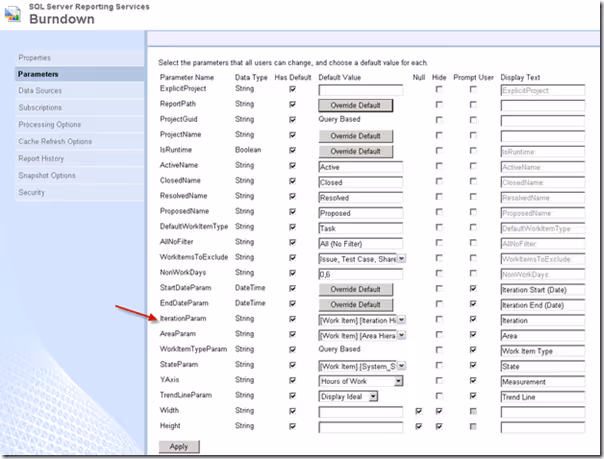604x459 pixels.
Task: Uncheck Prompt User for StartDateParam
Action: click(x=473, y=288)
